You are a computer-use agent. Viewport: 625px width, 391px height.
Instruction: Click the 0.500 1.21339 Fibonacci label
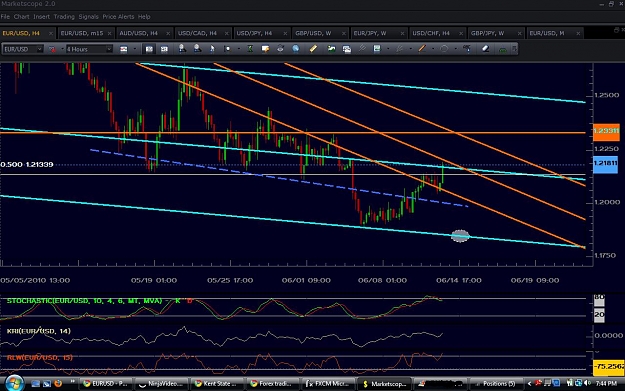(x=27, y=164)
